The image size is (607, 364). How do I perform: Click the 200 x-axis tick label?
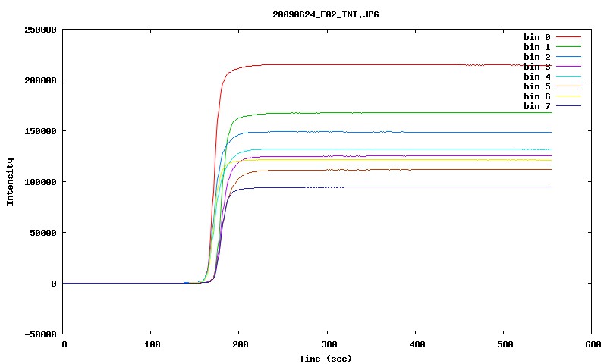click(241, 344)
